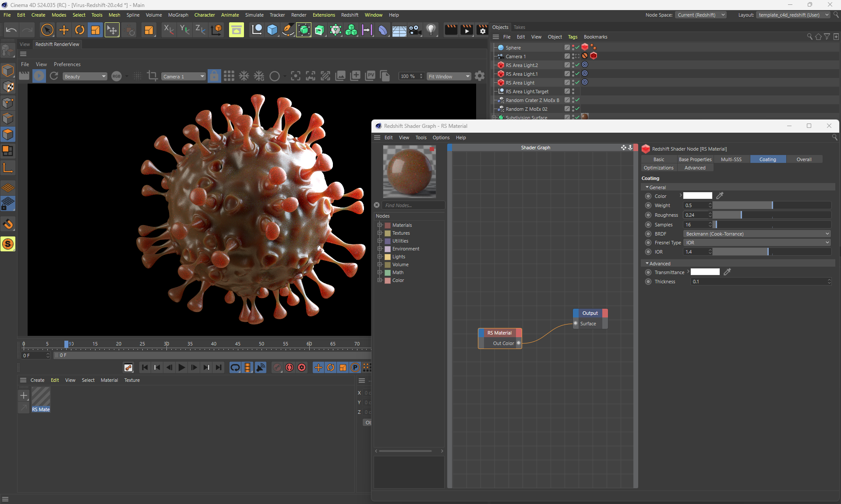
Task: Open the BRDF Beckmann dropdown
Action: click(756, 234)
